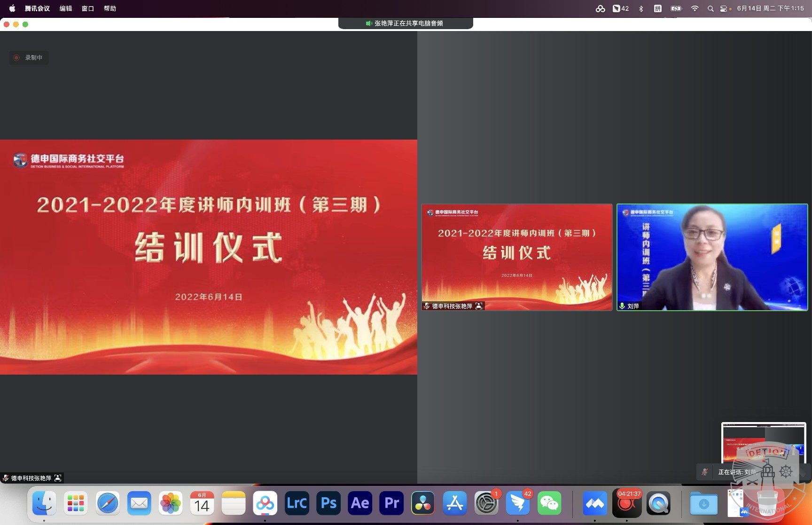Open Launchpad from the Dock

76,503
